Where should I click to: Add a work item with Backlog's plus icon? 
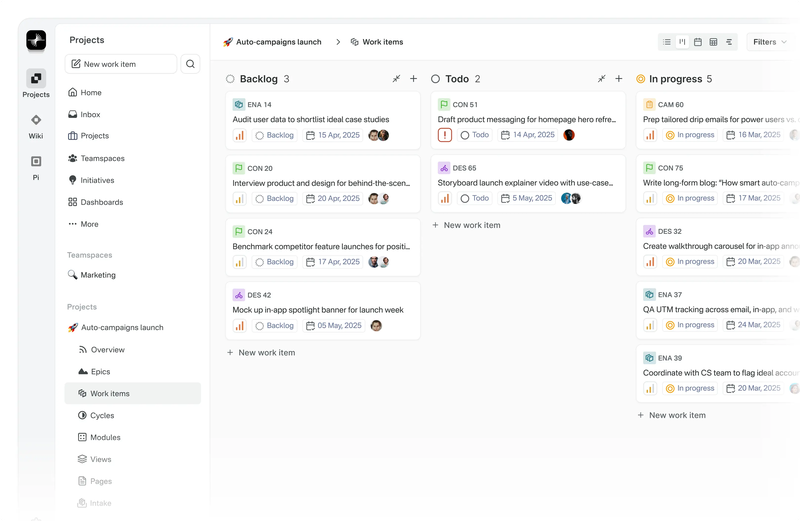(413, 79)
